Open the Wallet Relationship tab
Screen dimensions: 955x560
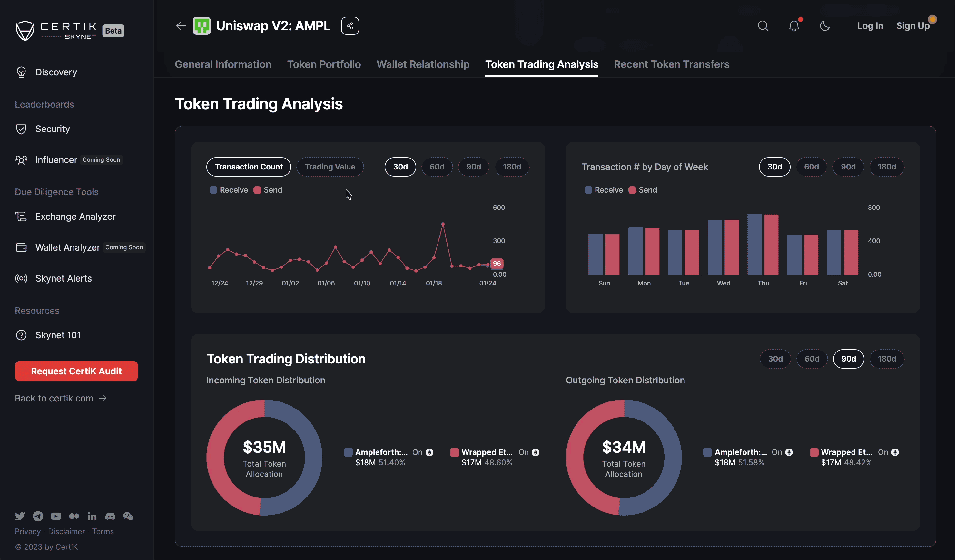(423, 64)
